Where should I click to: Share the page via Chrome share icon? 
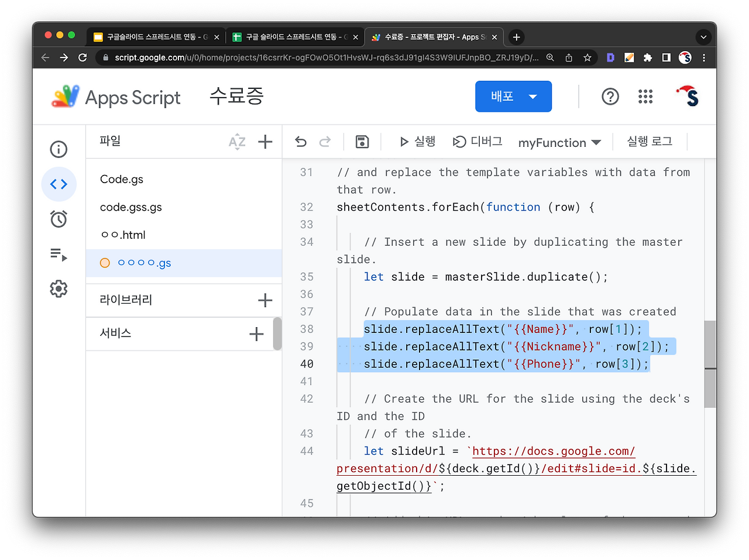click(x=569, y=57)
